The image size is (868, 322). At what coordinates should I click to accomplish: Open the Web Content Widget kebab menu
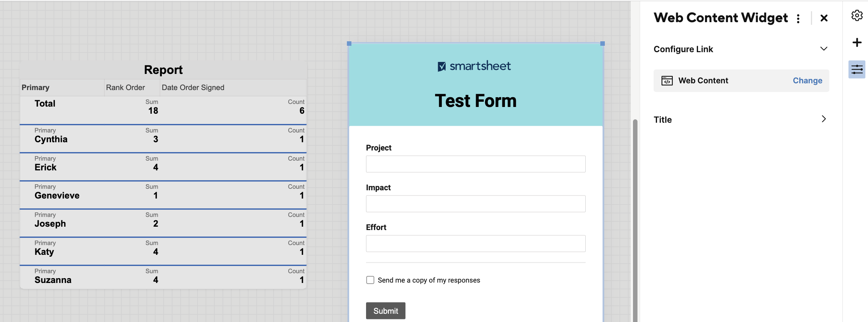click(798, 18)
